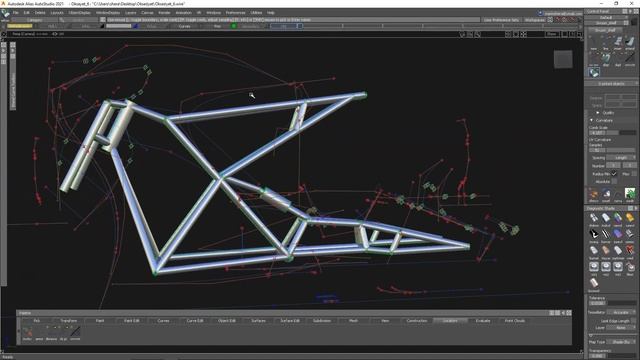Click the User Preference Sets button
The width and height of the screenshot is (640, 360).
tap(501, 20)
